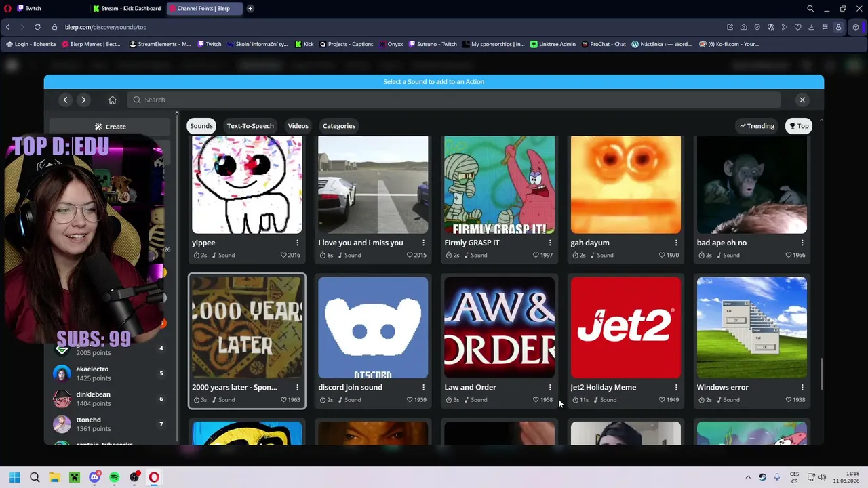Viewport: 868px width, 488px height.
Task: Close the Blerp sound selection modal
Action: 802,100
